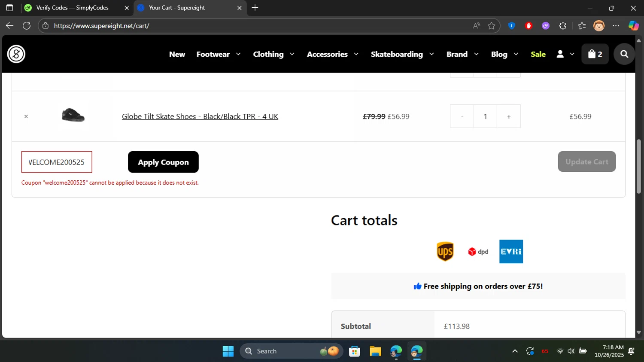Screen dimensions: 644x362
Task: Show hidden system tray icons
Action: point(515,351)
